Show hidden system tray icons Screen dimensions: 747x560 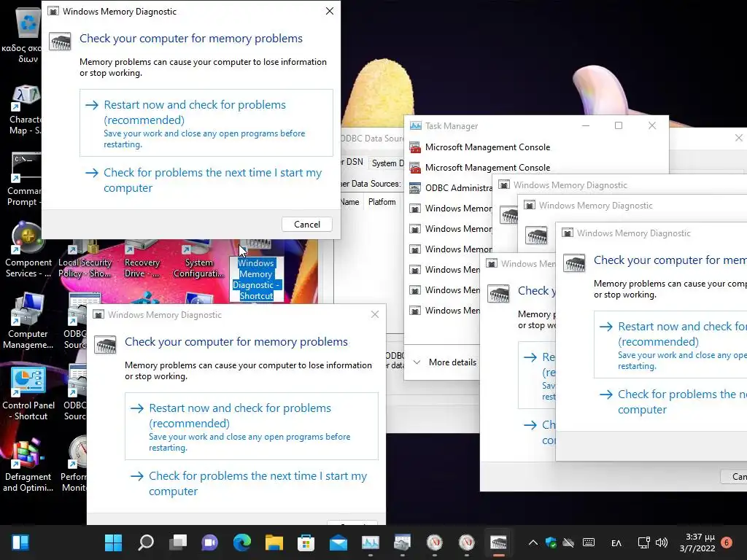(x=533, y=542)
